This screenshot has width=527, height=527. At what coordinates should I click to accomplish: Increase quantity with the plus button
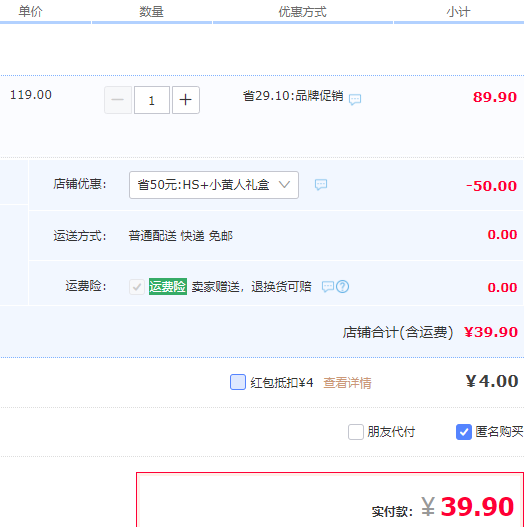click(186, 100)
